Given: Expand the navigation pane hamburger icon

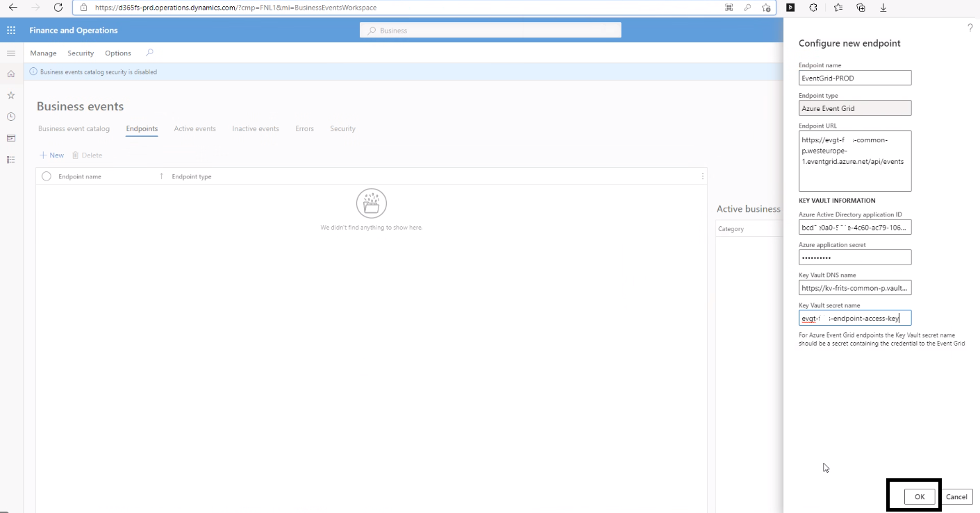Looking at the screenshot, I should point(10,52).
